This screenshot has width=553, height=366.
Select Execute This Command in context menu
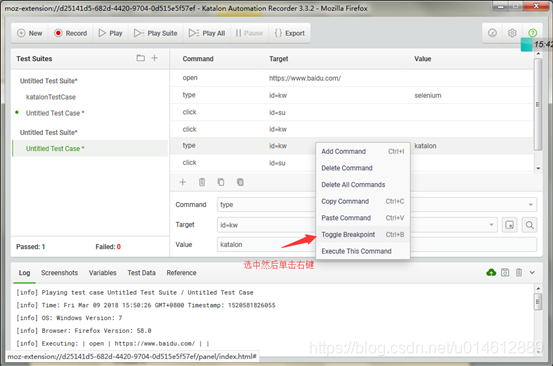pyautogui.click(x=363, y=251)
